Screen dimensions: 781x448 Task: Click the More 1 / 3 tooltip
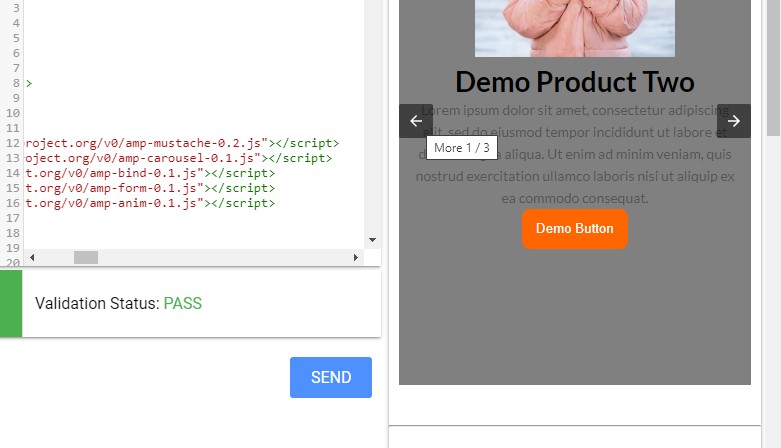coord(462,148)
